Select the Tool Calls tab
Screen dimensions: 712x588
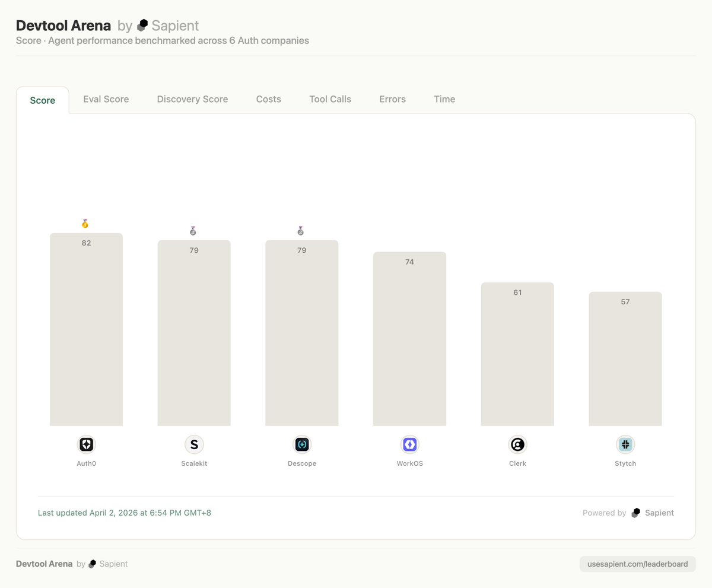(330, 99)
